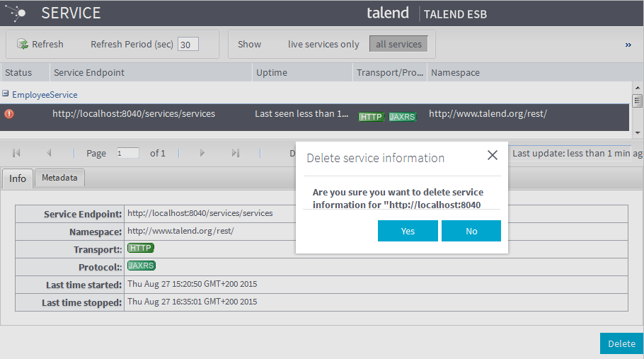
Task: Select the localhost:8040 service endpoint row
Action: [x=314, y=117]
